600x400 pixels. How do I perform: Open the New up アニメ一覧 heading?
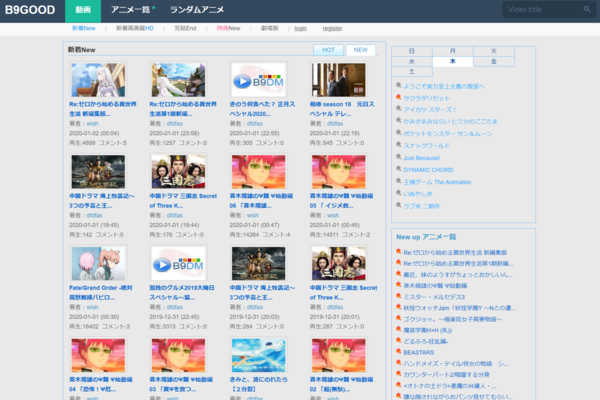426,237
